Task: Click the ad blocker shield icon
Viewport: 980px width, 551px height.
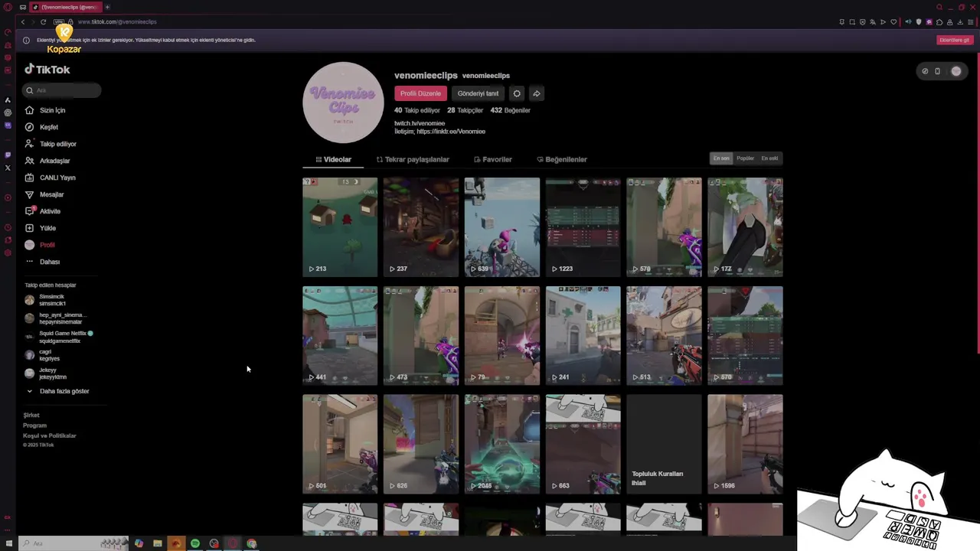Action: pos(863,22)
